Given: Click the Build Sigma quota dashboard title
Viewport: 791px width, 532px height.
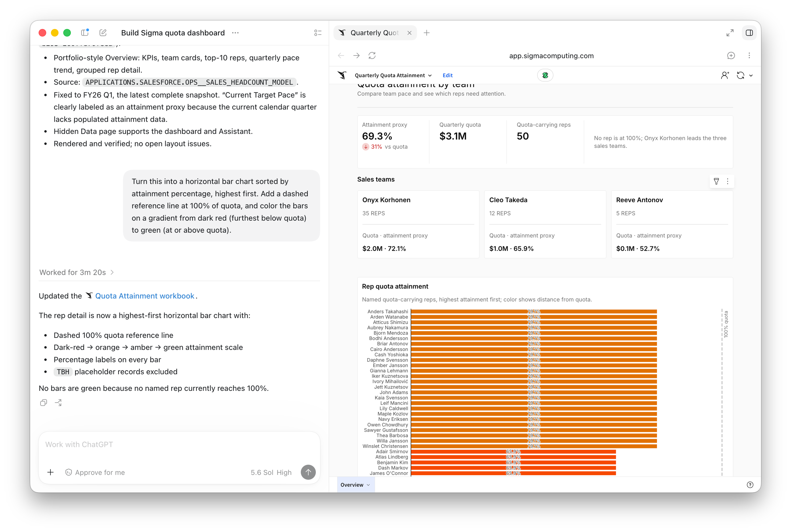Looking at the screenshot, I should click(x=173, y=33).
